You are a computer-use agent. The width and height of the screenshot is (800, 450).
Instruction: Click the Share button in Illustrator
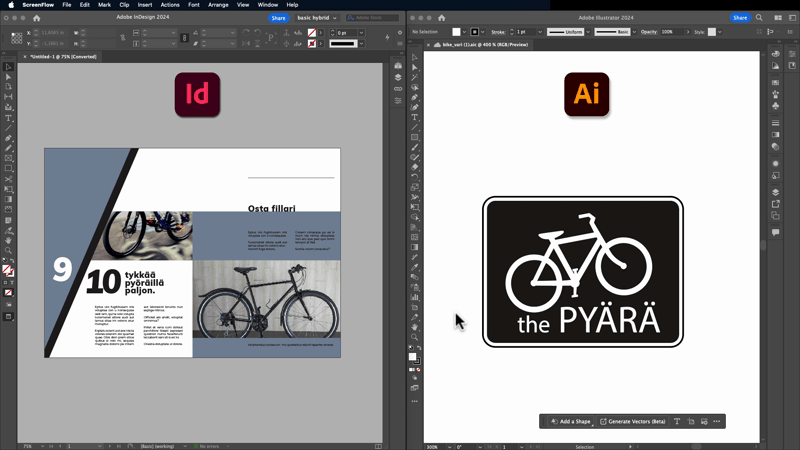click(x=740, y=17)
